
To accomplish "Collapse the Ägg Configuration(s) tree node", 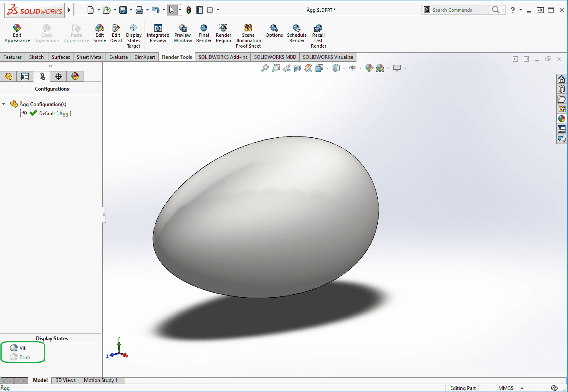I will pos(4,104).
